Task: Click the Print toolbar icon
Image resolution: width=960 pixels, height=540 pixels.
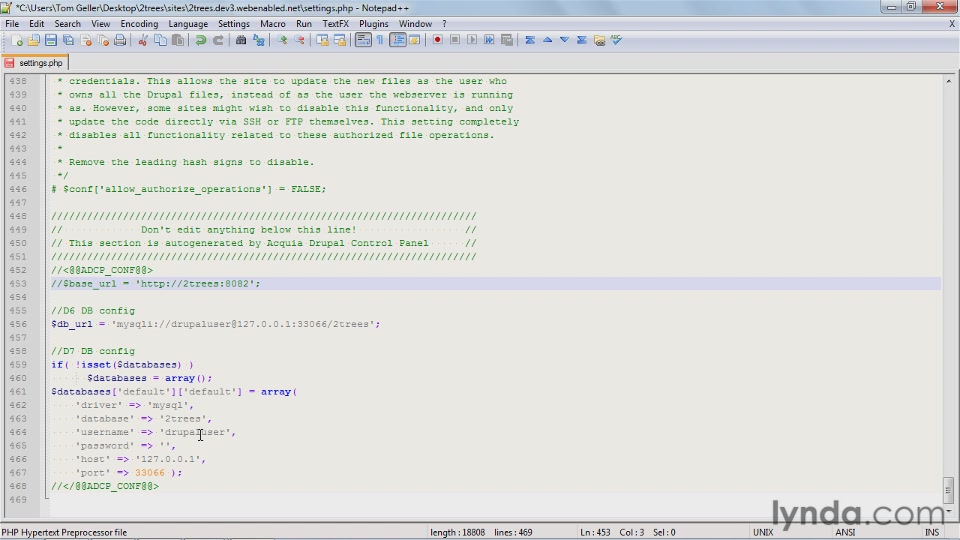Action: tap(120, 40)
